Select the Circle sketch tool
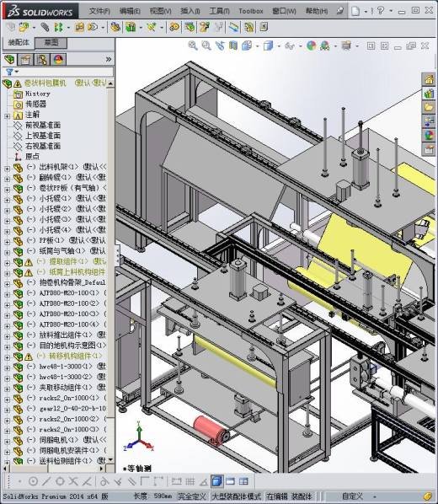Viewport: 438px width, 504px height. (33, 481)
